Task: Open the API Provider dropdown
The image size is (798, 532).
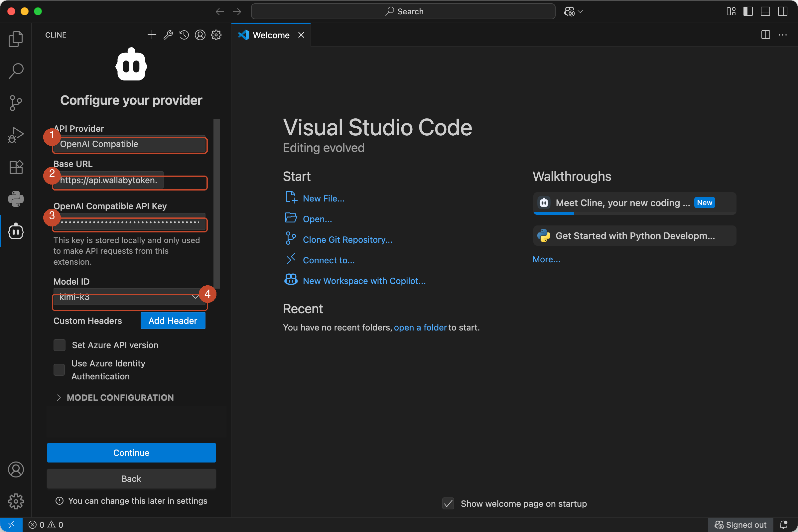Action: [x=130, y=144]
